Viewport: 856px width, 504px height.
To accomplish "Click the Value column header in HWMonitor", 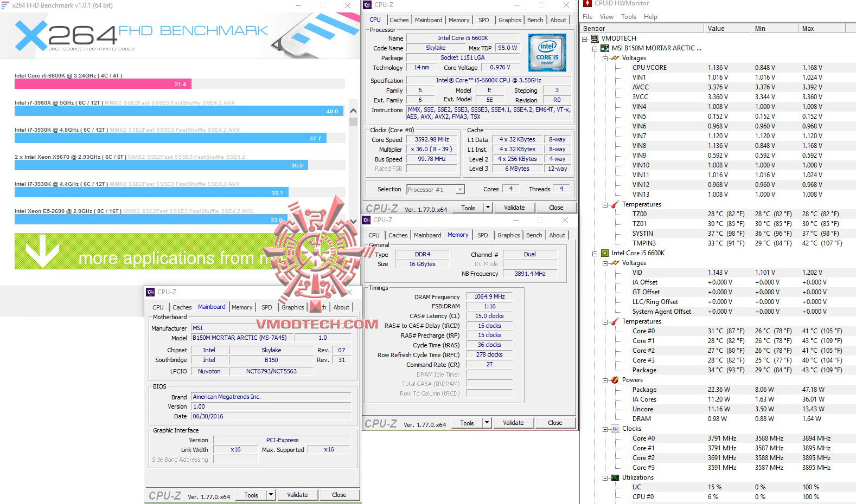I will [x=727, y=28].
